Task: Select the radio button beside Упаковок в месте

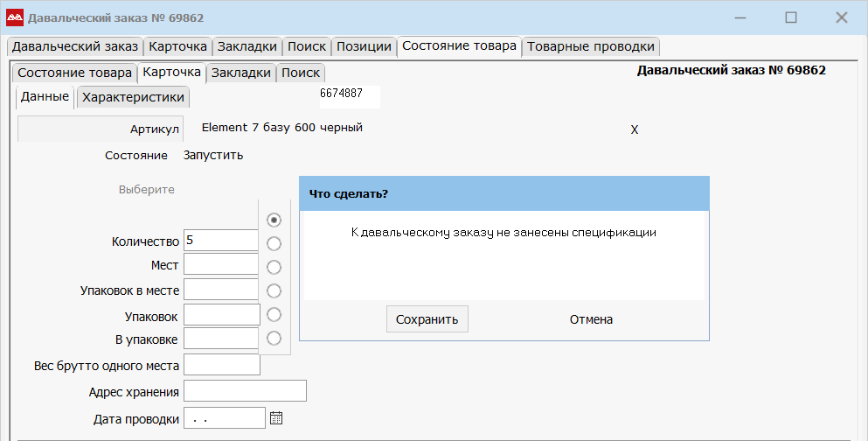Action: tap(274, 290)
